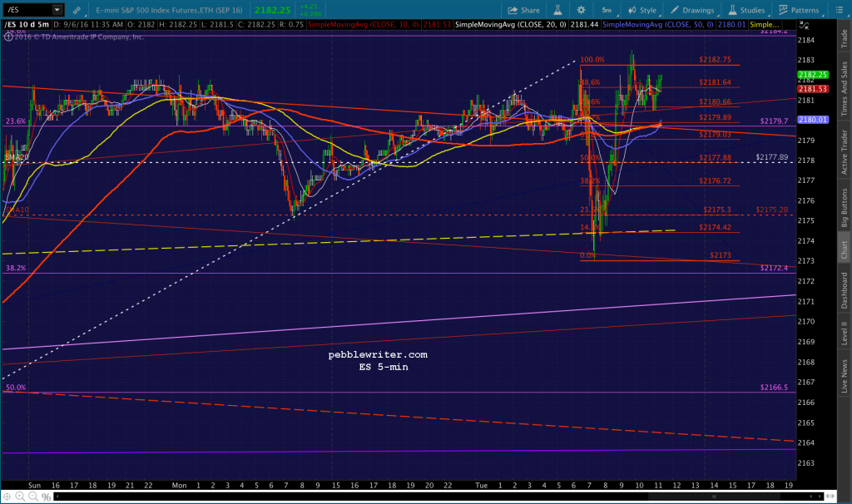Click the blue 2180.01 price axis bubble
The height and width of the screenshot is (504, 852).
(813, 120)
